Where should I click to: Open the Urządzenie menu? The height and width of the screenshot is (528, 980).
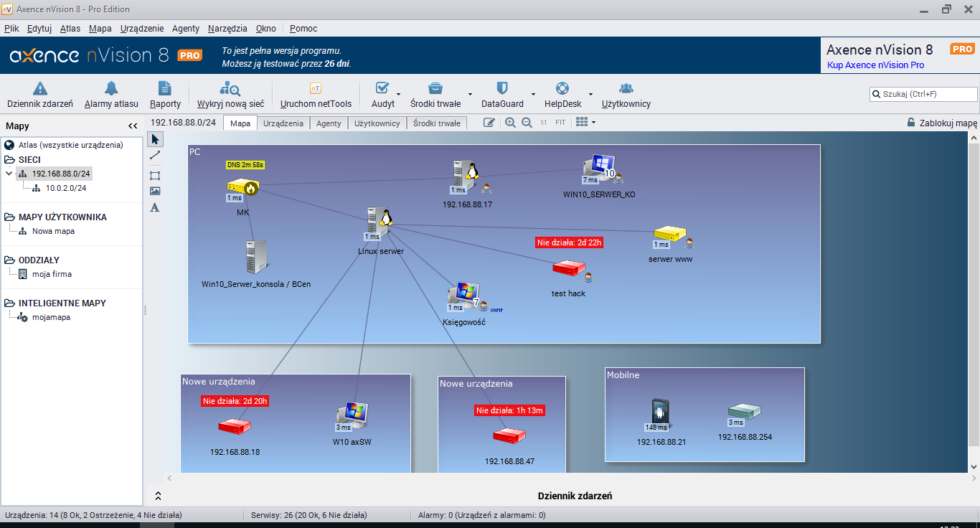pos(142,29)
